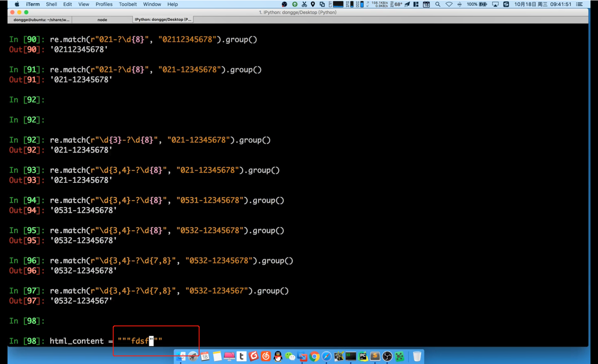Open battery status 100% indicator
This screenshot has width=598, height=364.
pos(477,4)
